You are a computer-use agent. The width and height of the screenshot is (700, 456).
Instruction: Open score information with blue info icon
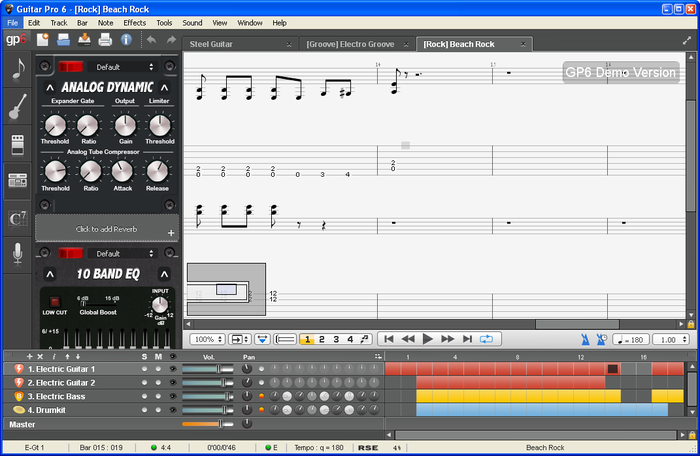coord(126,40)
